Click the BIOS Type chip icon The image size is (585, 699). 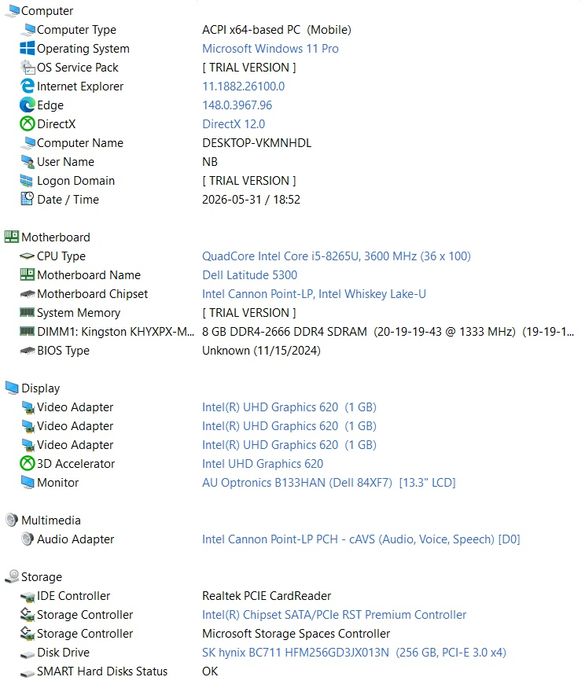click(27, 350)
